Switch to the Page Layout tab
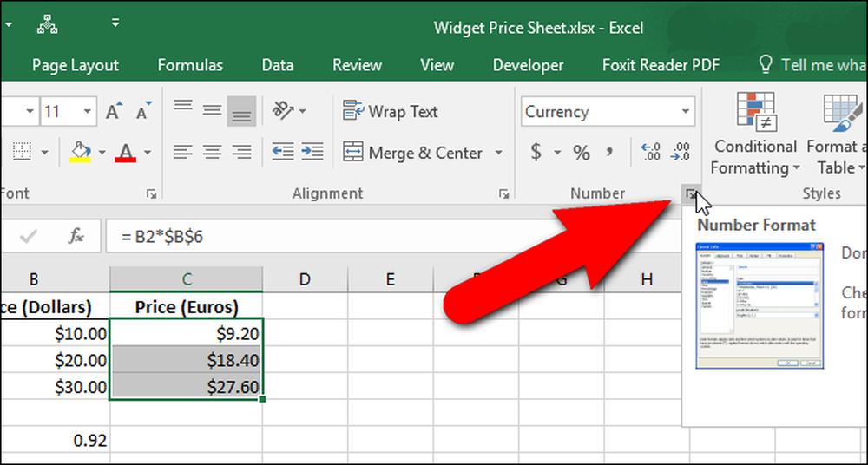Screen dimensions: 868x465 pos(76,65)
